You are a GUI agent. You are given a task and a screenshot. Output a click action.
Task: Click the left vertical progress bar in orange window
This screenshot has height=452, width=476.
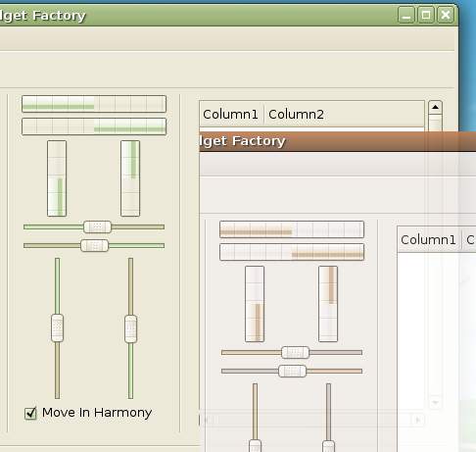[x=255, y=304]
